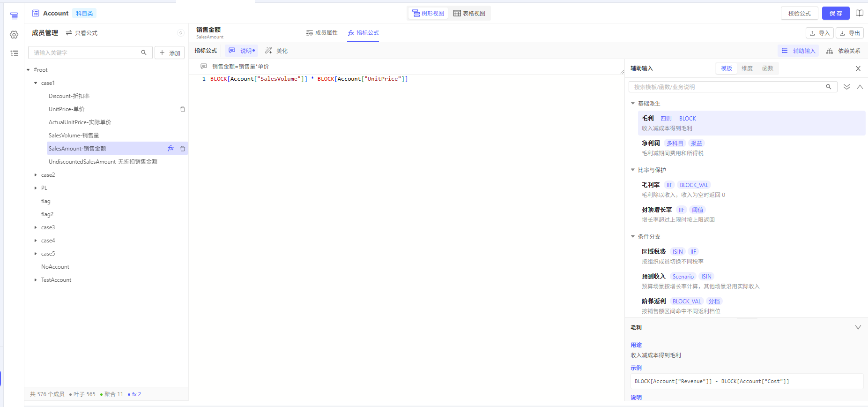The width and height of the screenshot is (868, 407).
Task: Select the 毛利率 template
Action: click(751, 189)
